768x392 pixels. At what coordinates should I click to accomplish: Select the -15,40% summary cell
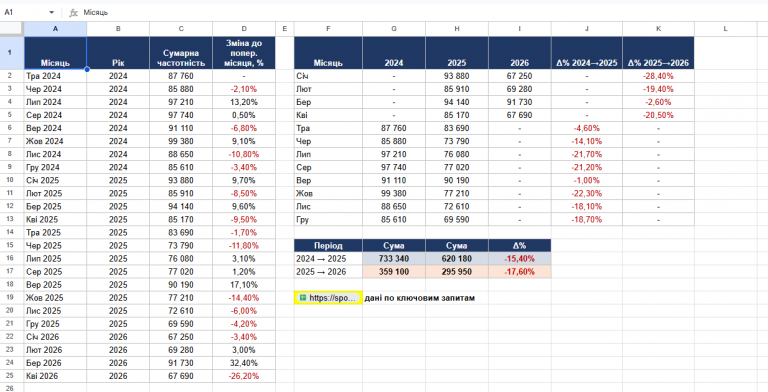(x=520, y=259)
